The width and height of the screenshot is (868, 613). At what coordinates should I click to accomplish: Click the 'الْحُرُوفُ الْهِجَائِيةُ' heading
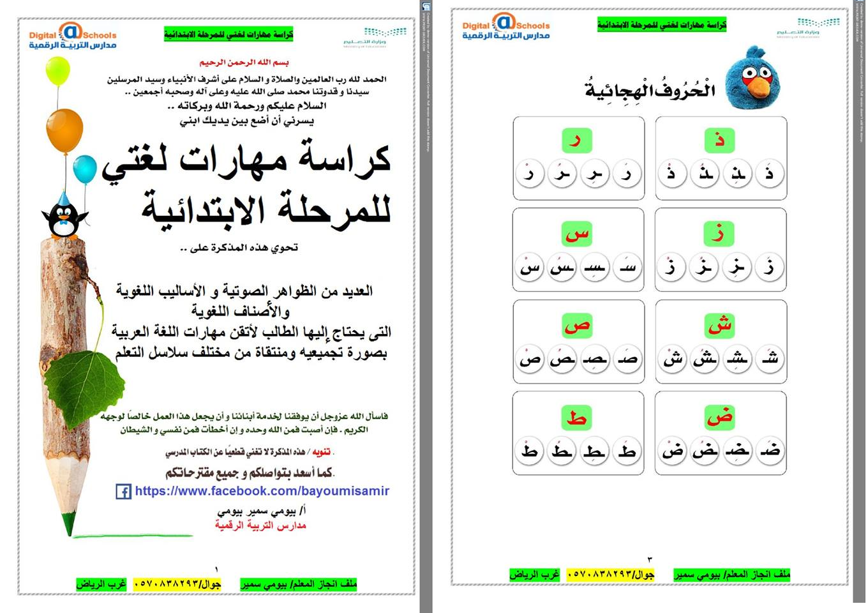coord(650,90)
